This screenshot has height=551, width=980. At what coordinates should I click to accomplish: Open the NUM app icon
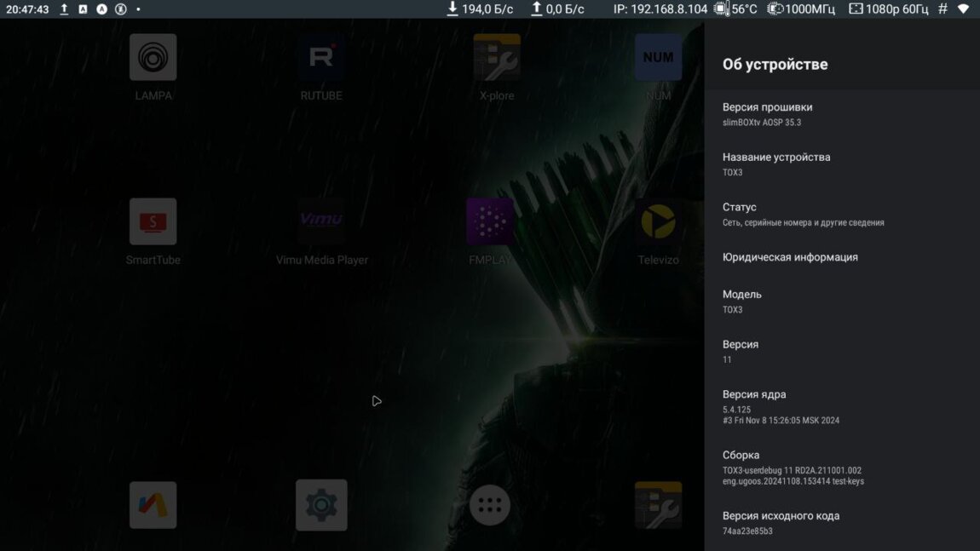(x=658, y=58)
